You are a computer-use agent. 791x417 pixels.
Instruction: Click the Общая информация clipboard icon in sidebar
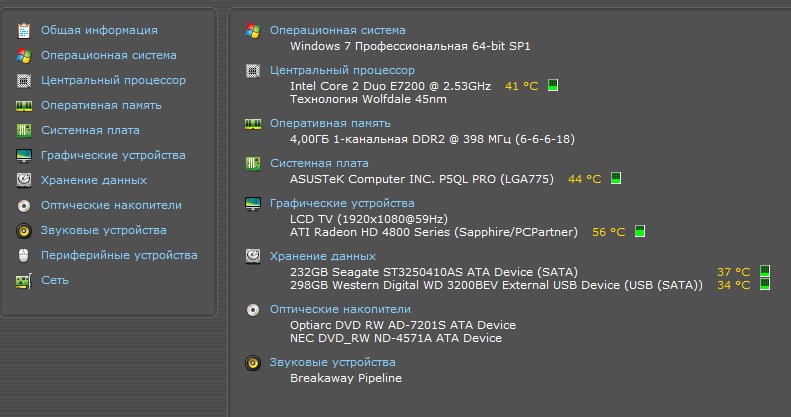coord(24,30)
